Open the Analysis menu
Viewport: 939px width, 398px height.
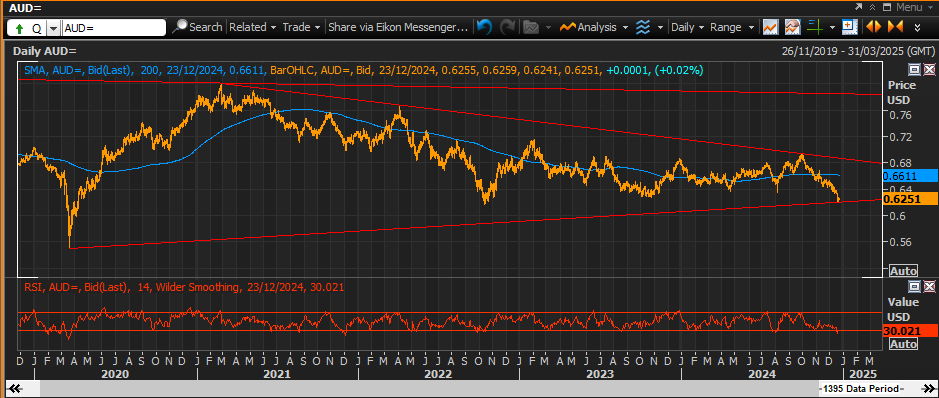point(594,28)
